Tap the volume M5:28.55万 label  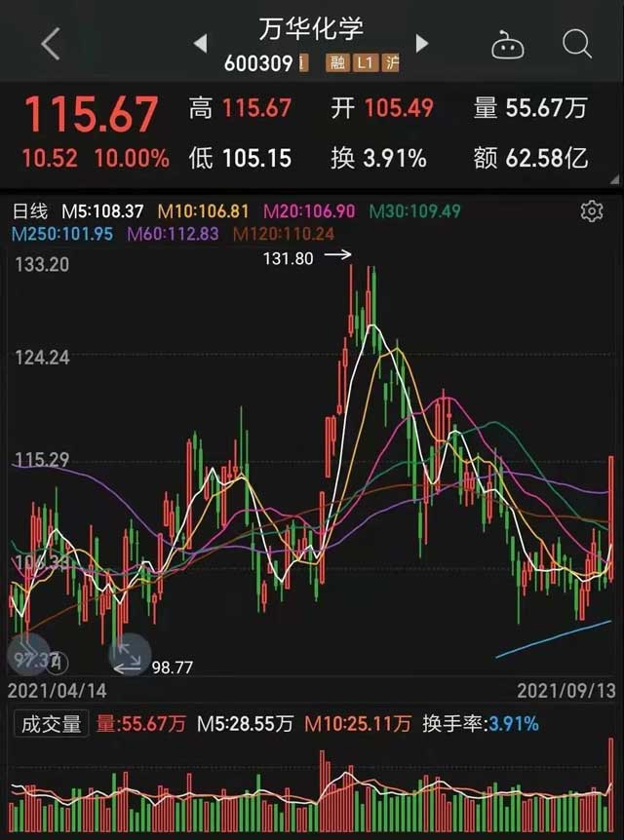point(245,724)
